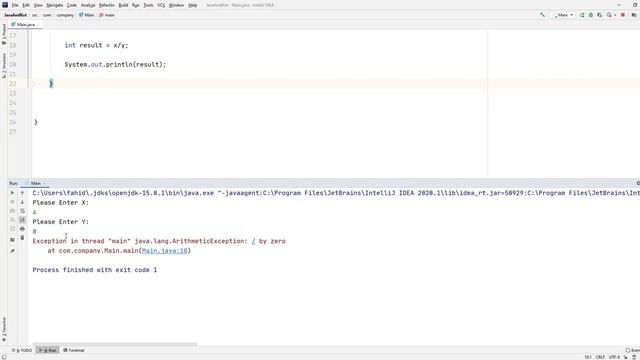Screen dimensions: 640x360
Task: Toggle scroll to end in console
Action: [22, 220]
